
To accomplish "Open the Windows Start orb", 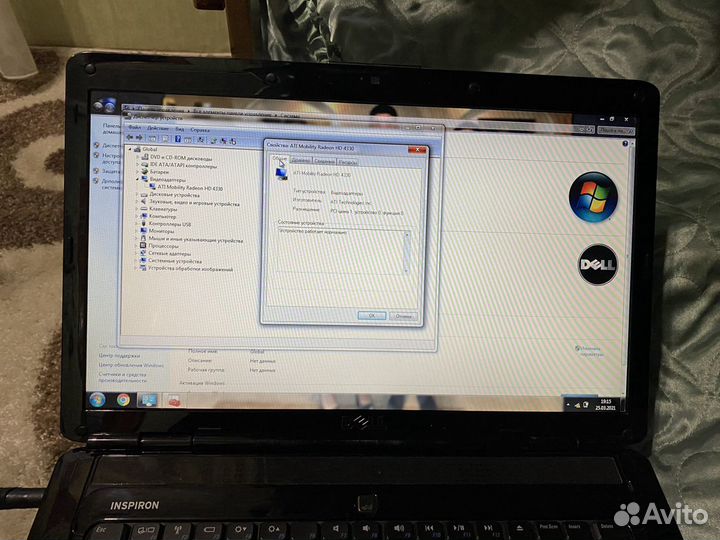I will click(97, 399).
